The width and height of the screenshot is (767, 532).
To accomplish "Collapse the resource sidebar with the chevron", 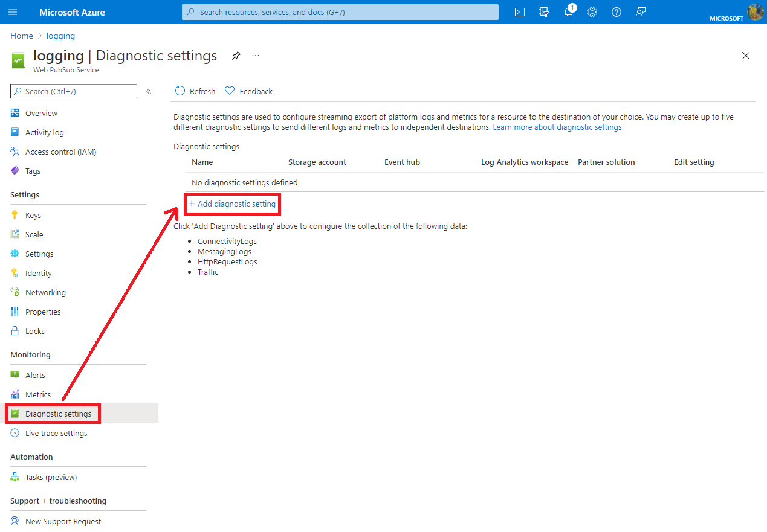I will pyautogui.click(x=149, y=91).
